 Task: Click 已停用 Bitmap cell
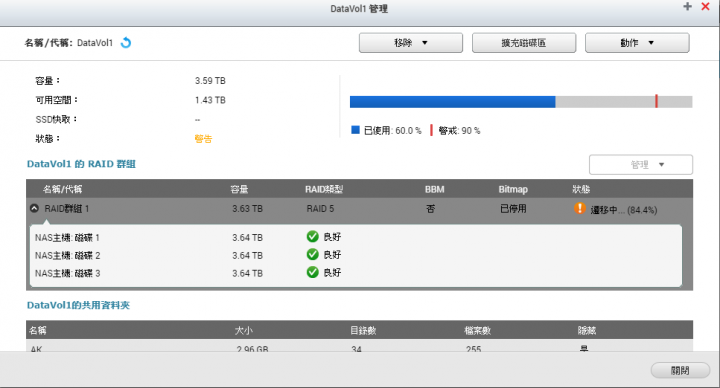[x=513, y=209]
